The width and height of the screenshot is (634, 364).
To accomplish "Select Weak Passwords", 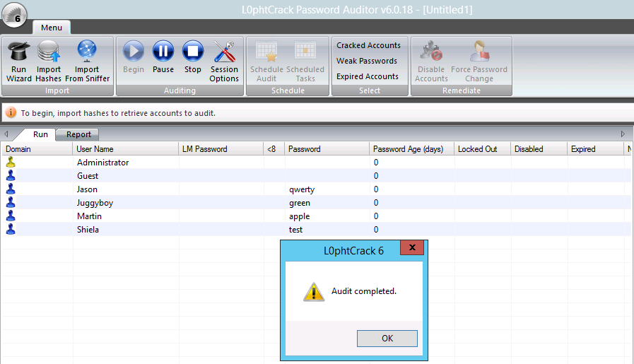I will [367, 61].
